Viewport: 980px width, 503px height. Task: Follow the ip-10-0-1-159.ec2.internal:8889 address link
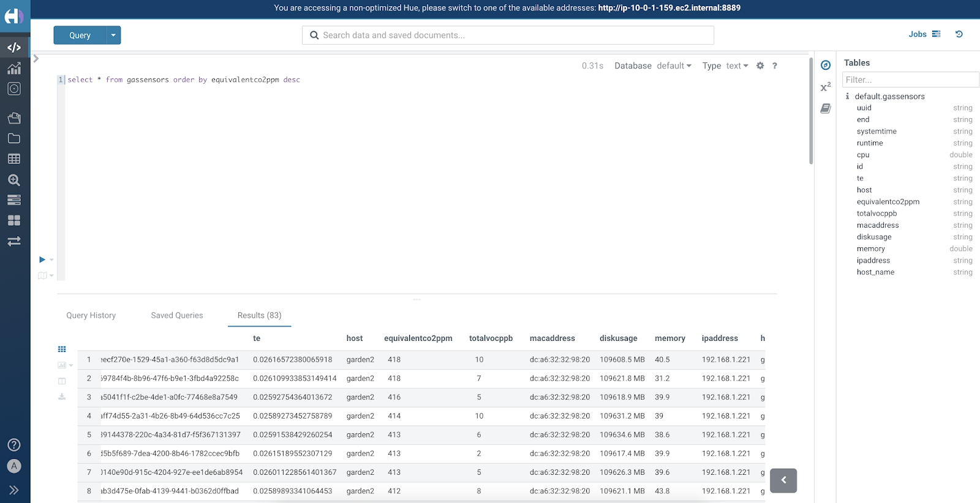point(669,8)
